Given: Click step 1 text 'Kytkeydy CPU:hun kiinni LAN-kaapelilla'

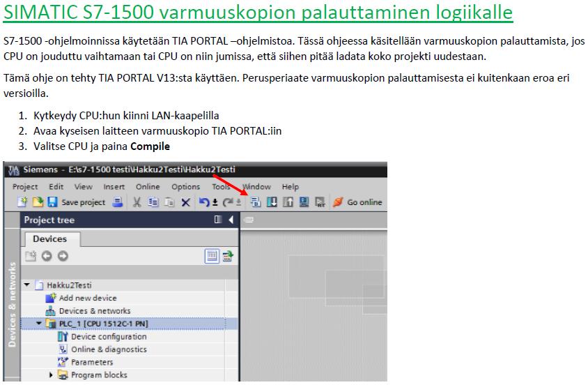Looking at the screenshot, I should (x=126, y=116).
